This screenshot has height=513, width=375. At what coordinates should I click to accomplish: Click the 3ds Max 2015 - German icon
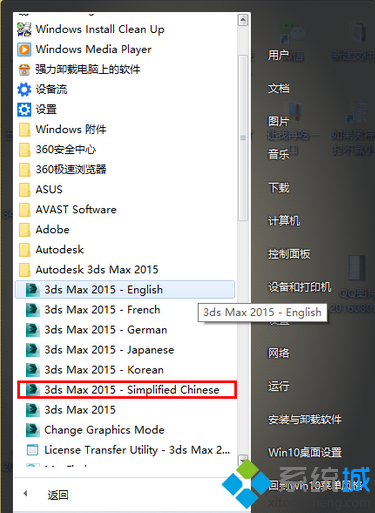coord(33,330)
